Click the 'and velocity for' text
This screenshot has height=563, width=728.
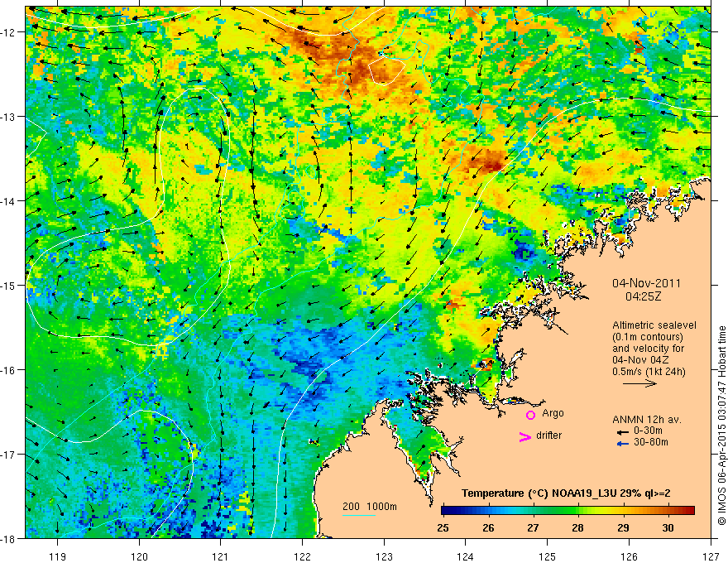(x=648, y=349)
